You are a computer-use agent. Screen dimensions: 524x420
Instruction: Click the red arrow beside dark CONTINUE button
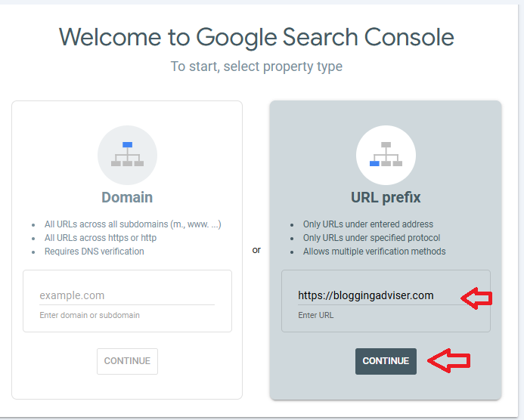pos(449,360)
